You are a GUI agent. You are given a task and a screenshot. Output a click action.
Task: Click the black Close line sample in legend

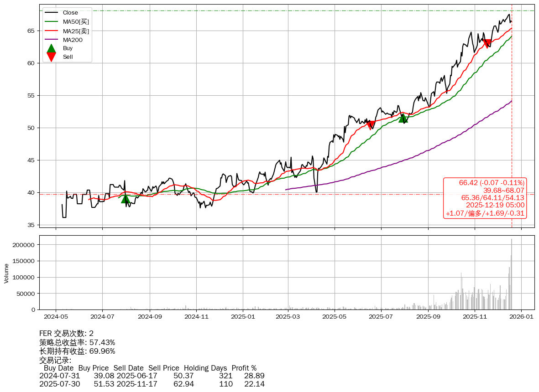coord(52,13)
